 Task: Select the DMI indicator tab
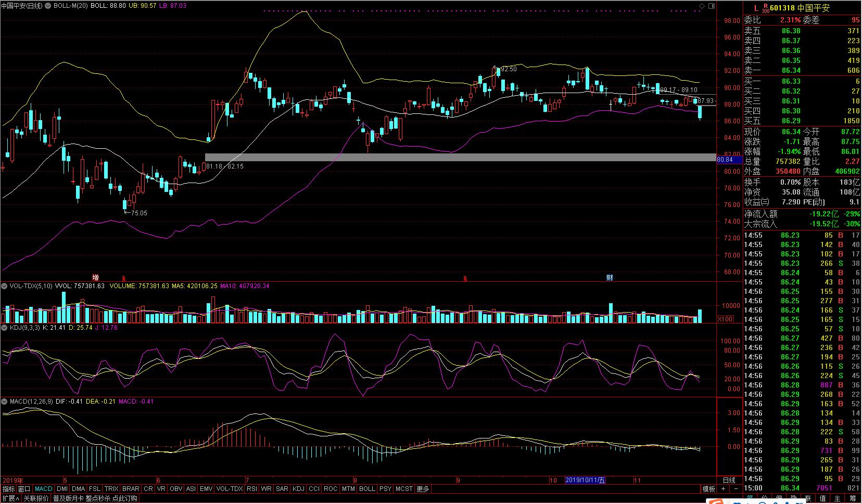click(x=62, y=489)
